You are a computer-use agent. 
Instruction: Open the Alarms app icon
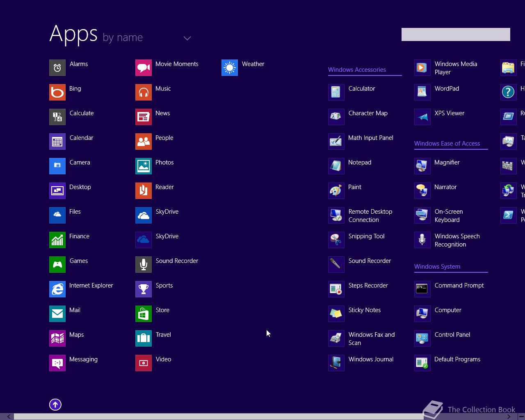[x=57, y=68]
